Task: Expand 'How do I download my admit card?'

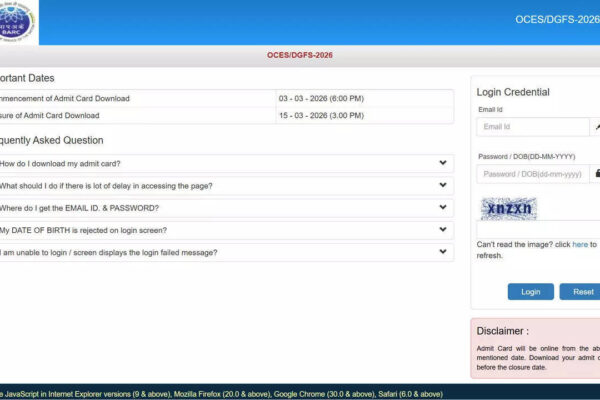Action: 443,163
